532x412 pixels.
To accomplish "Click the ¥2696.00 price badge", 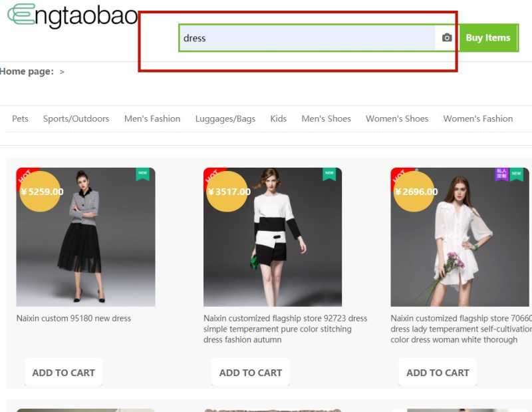I will click(x=415, y=192).
